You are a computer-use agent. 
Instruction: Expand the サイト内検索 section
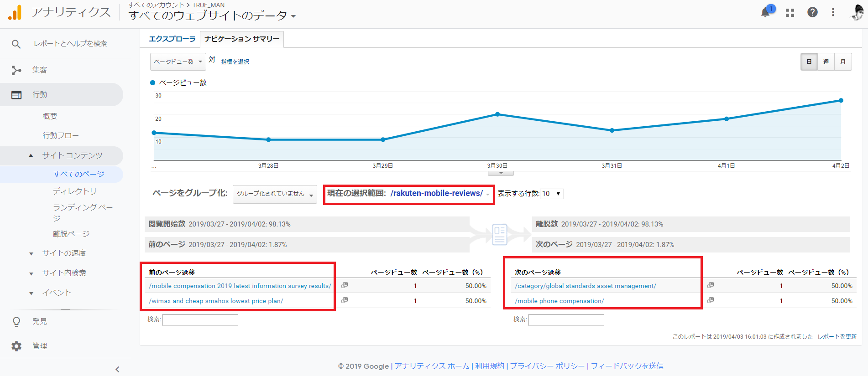31,274
